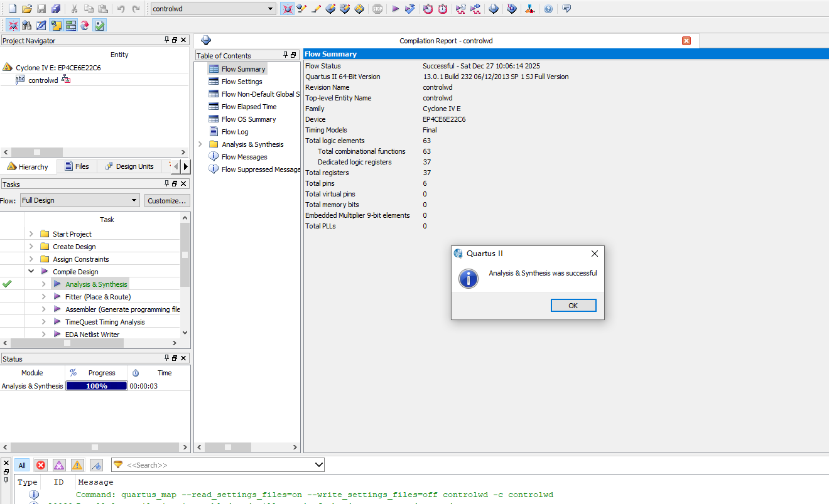Create a new file from toolbar

(12, 9)
